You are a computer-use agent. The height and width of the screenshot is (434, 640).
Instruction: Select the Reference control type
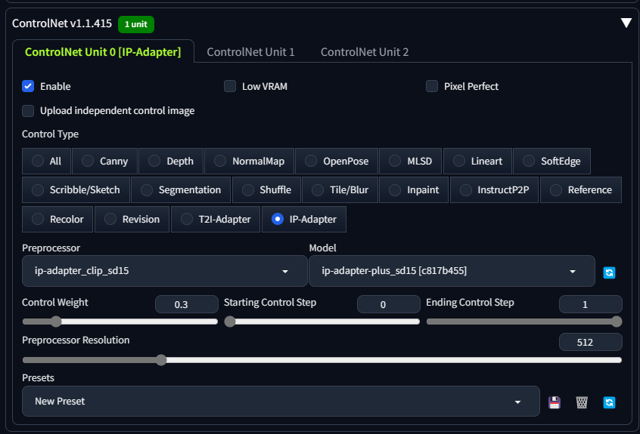click(x=581, y=190)
